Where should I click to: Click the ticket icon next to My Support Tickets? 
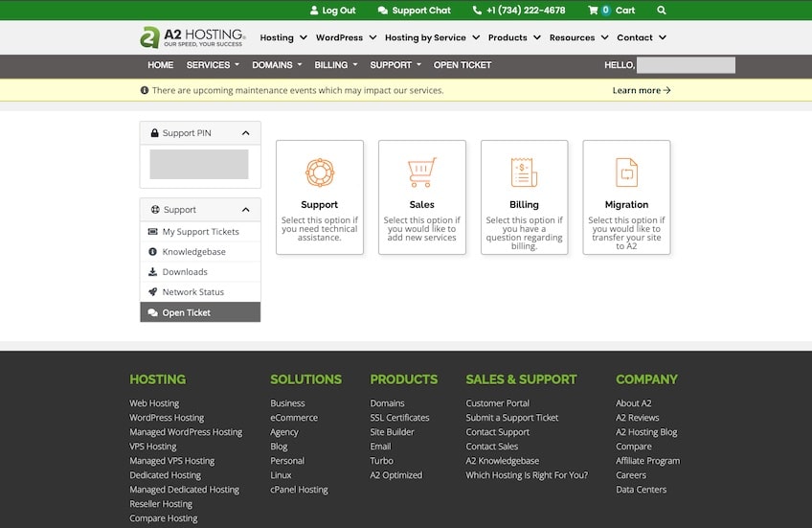click(153, 231)
